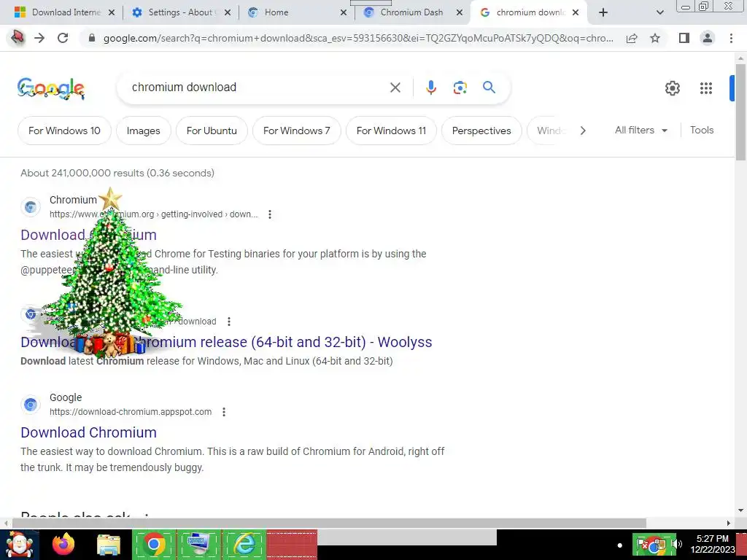
Task: Open more options for the appspot result
Action: 224,412
